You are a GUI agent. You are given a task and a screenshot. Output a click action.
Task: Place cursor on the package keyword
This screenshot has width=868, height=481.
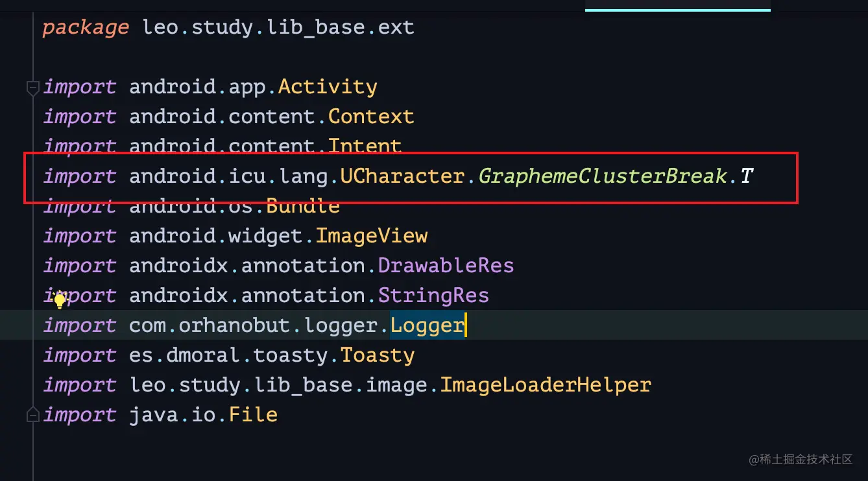click(86, 27)
